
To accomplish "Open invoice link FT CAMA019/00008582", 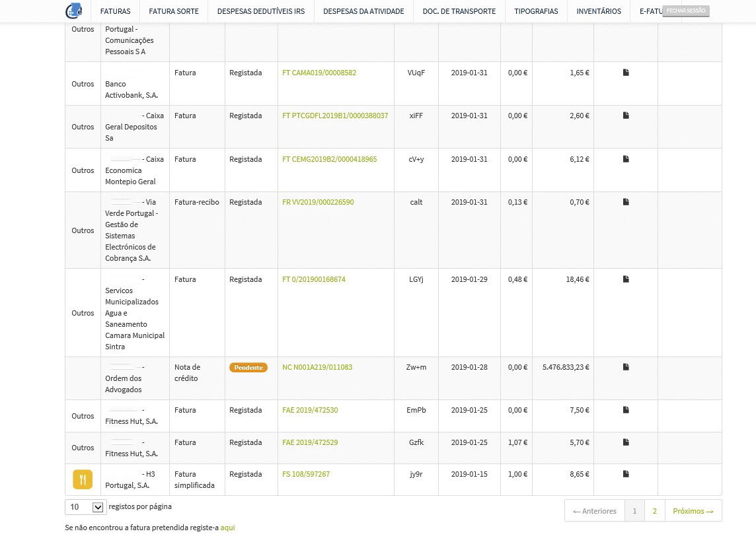I will click(319, 73).
